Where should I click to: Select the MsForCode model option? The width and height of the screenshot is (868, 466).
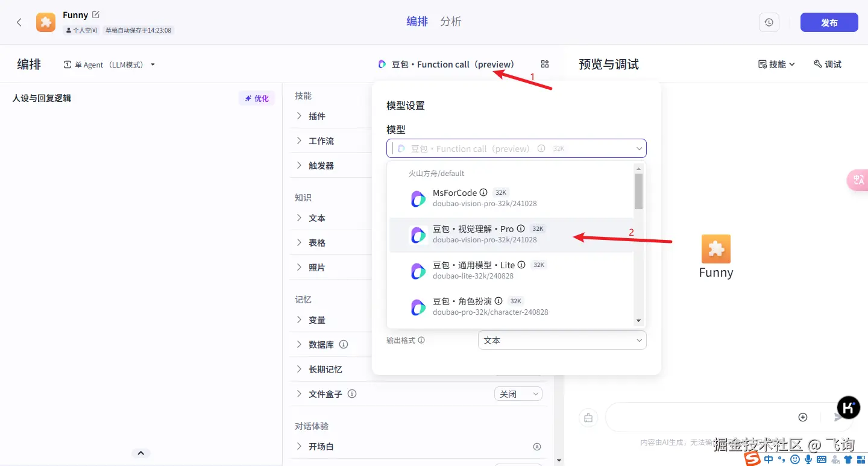(x=511, y=198)
